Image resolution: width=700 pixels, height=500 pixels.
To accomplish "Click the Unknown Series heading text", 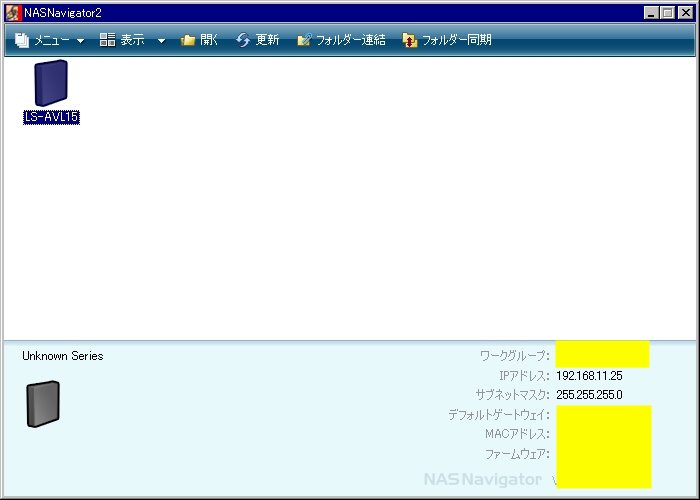I will point(62,356).
